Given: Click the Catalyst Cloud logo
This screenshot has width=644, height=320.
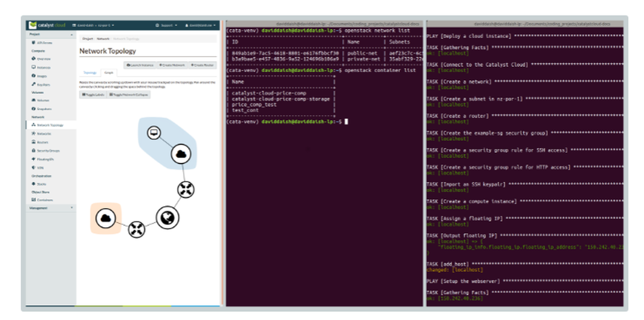Looking at the screenshot, I should pyautogui.click(x=47, y=25).
